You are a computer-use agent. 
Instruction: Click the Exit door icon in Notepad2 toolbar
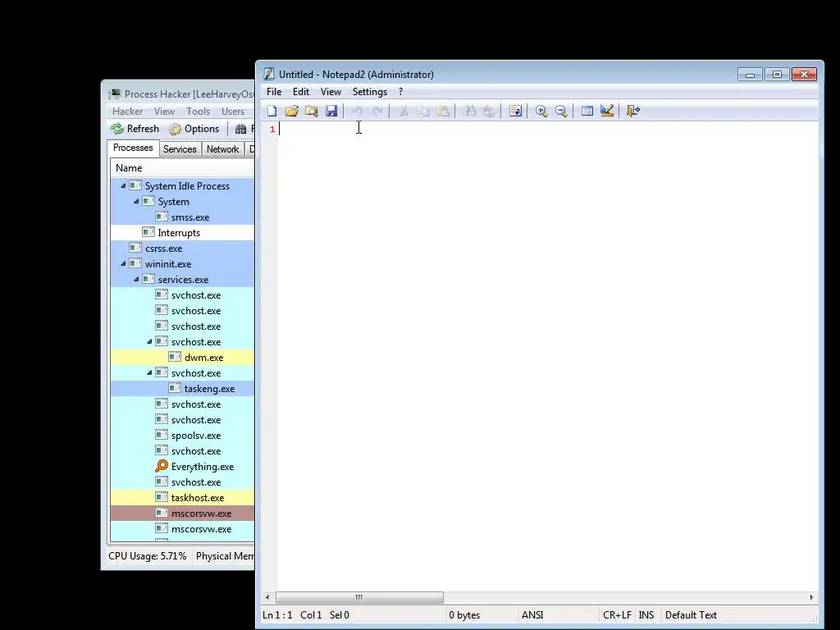click(x=633, y=111)
